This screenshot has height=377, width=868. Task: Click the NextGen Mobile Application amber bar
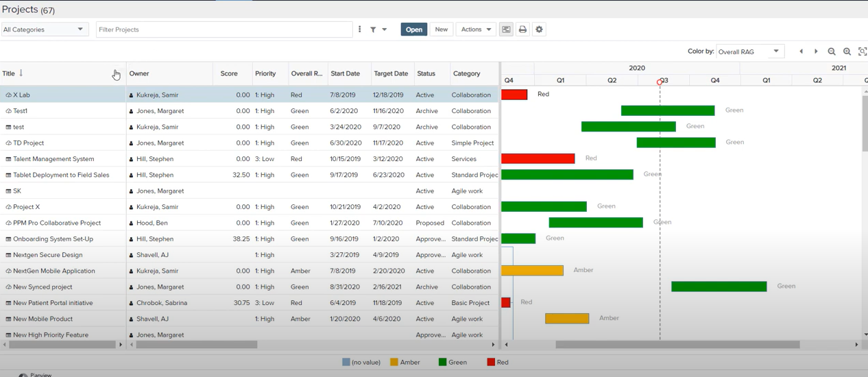click(532, 271)
